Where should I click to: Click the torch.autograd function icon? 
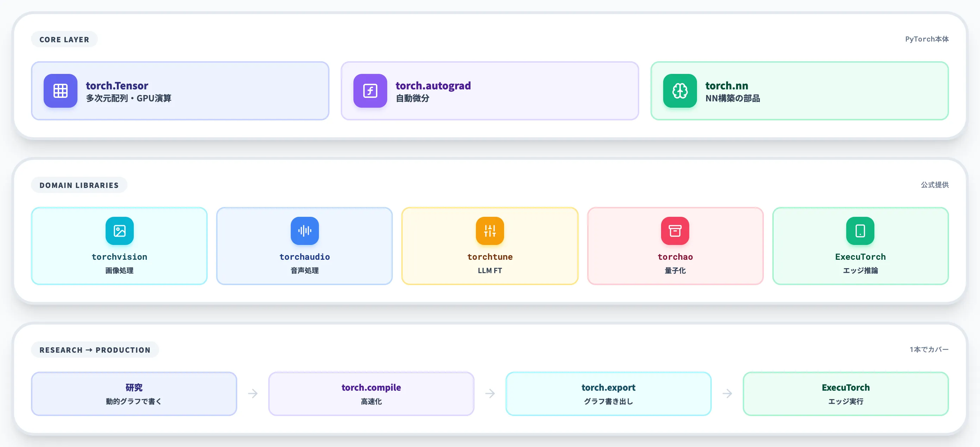point(370,91)
